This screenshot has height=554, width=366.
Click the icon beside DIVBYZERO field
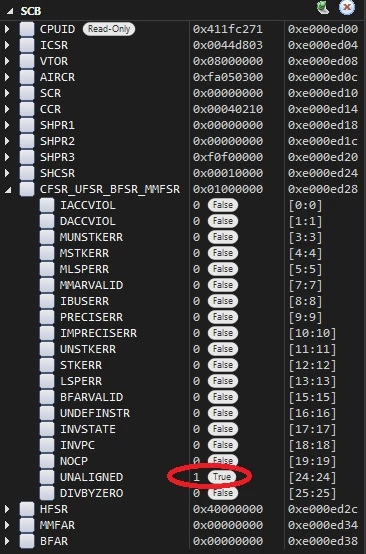point(47,493)
